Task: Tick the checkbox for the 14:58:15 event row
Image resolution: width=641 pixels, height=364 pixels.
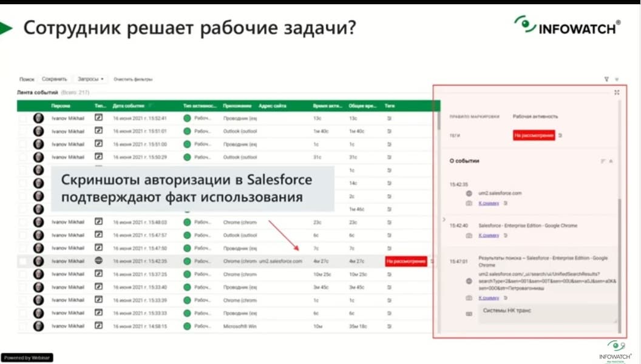Action: click(23, 326)
